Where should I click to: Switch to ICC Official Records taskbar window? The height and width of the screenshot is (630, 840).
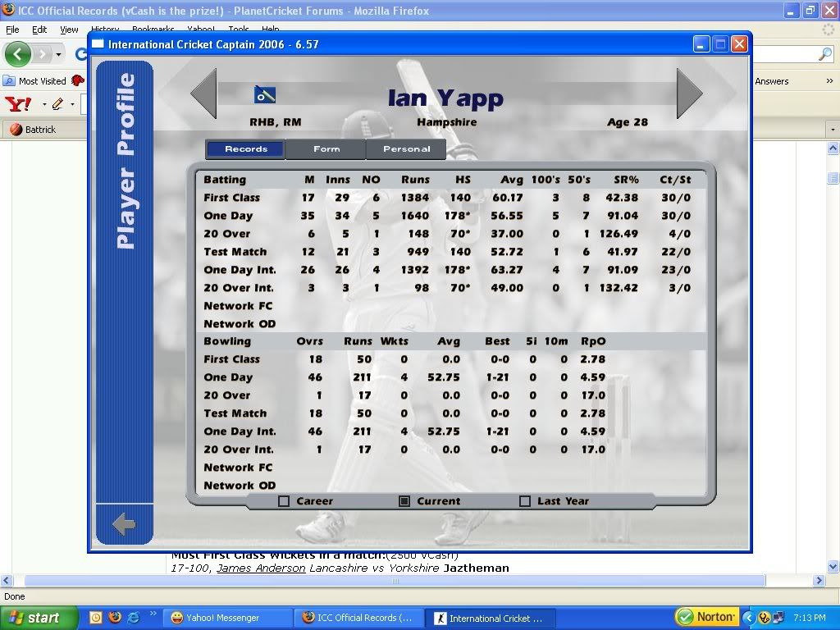(359, 618)
